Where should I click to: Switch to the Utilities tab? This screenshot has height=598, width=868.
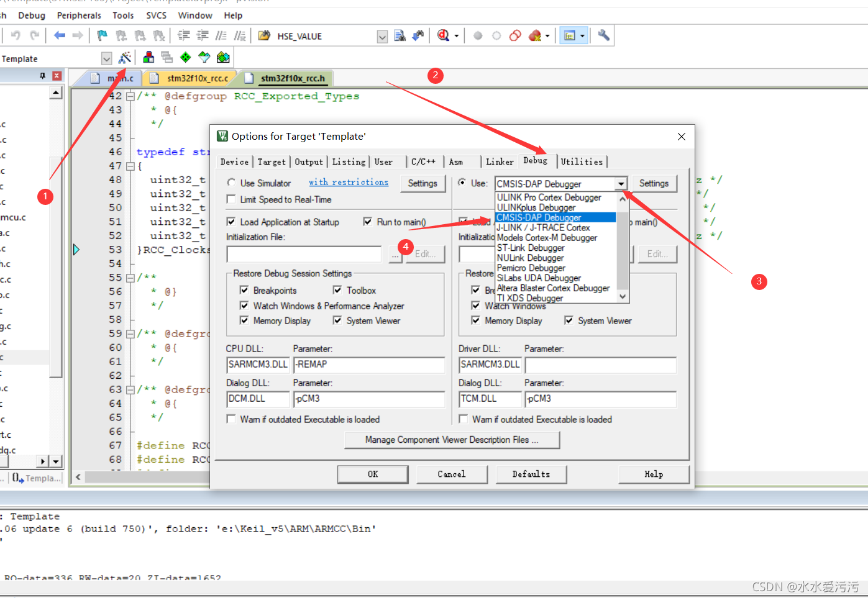[582, 161]
